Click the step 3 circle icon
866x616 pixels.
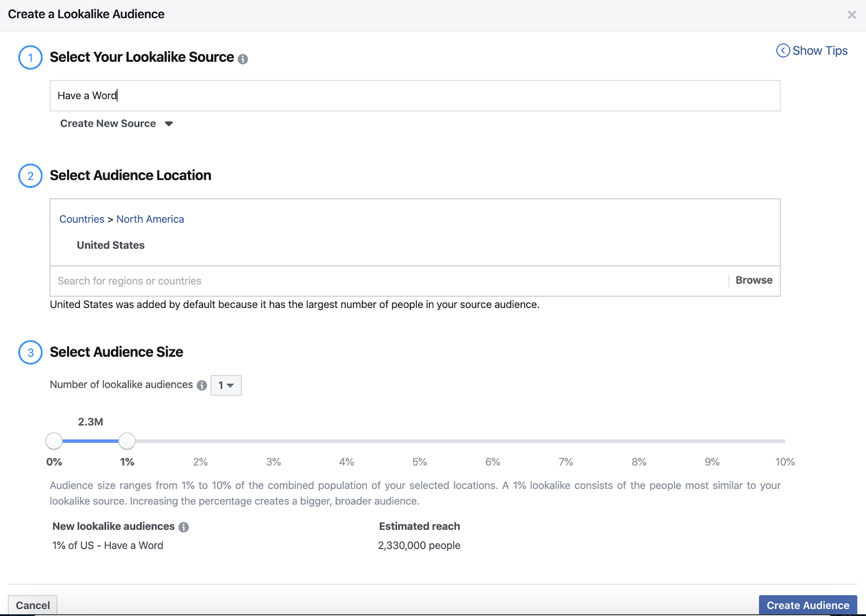(30, 353)
